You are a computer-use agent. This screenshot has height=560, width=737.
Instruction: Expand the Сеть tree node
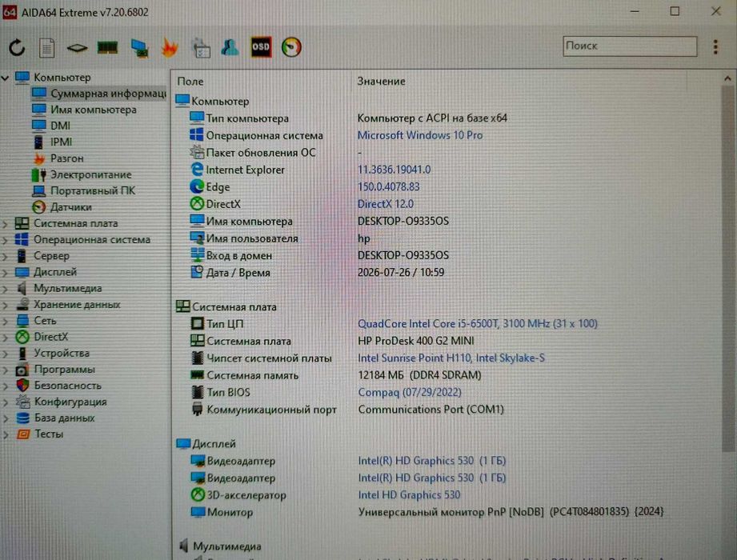coord(5,322)
